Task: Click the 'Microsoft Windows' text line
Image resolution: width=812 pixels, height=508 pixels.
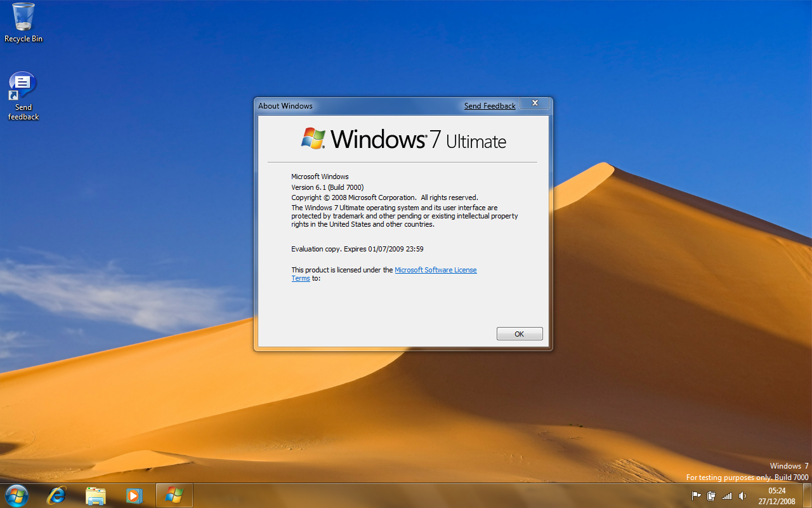Action: [x=320, y=177]
